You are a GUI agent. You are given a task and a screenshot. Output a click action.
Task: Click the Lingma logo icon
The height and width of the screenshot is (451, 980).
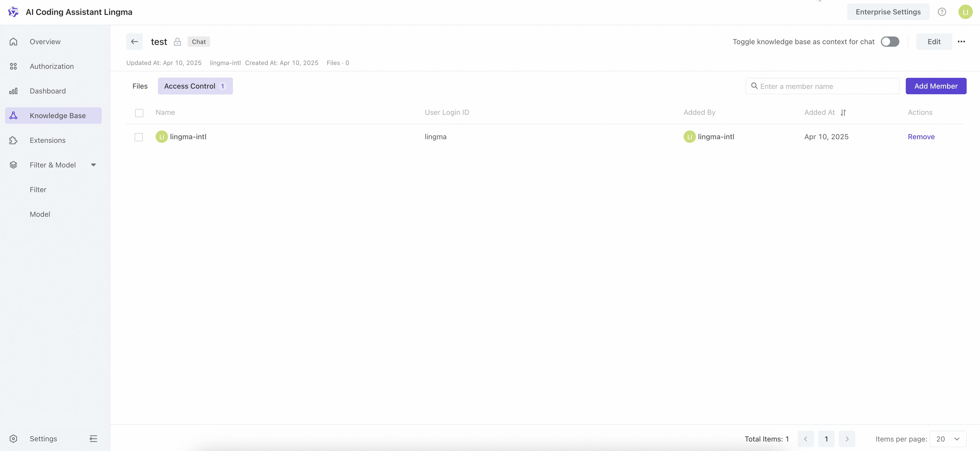click(x=13, y=12)
